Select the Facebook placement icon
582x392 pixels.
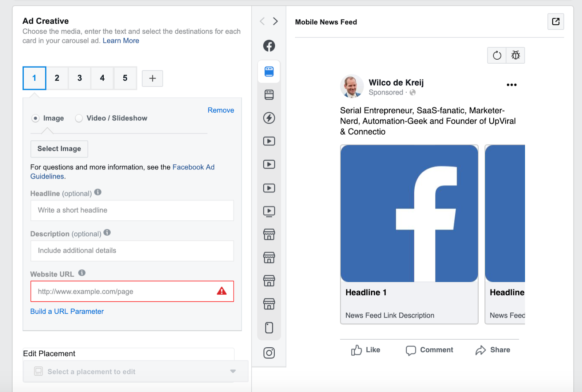click(x=269, y=46)
